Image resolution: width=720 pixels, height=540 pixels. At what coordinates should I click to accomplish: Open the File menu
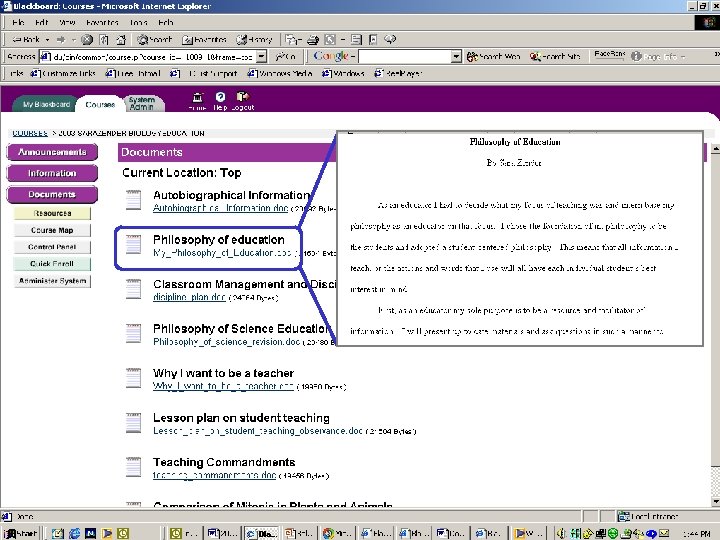pyautogui.click(x=18, y=22)
